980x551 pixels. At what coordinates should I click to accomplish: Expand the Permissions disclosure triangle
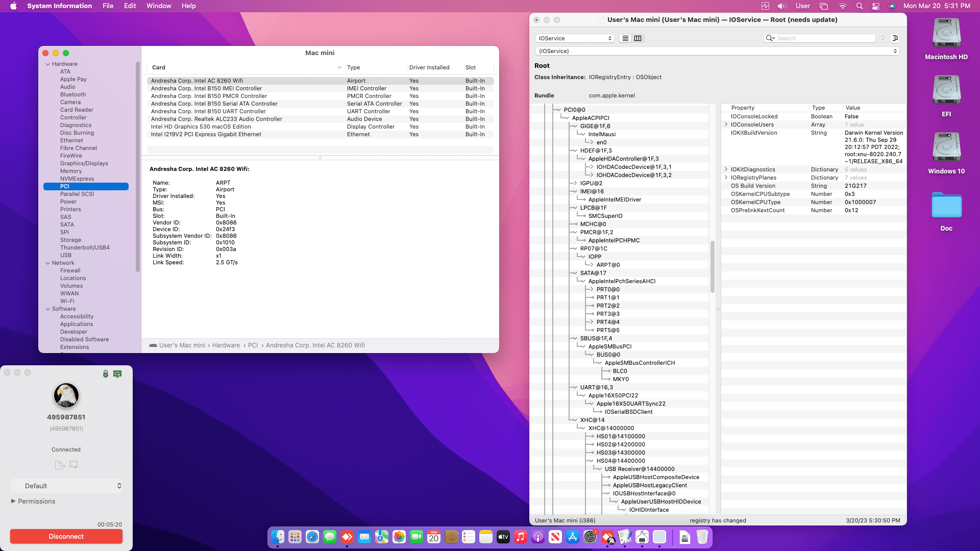(x=13, y=501)
